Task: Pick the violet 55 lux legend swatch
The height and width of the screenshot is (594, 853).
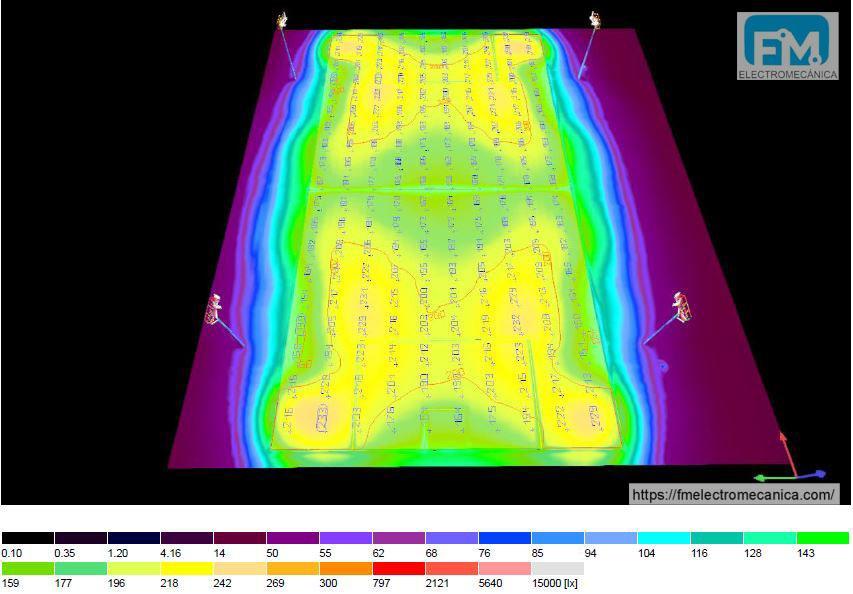Action: pos(346,538)
